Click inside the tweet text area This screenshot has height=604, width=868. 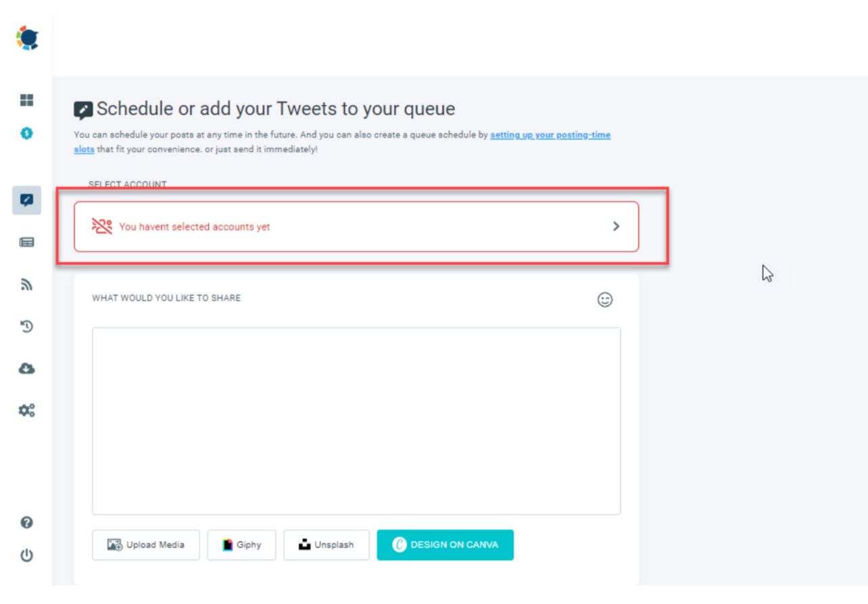pyautogui.click(x=356, y=421)
